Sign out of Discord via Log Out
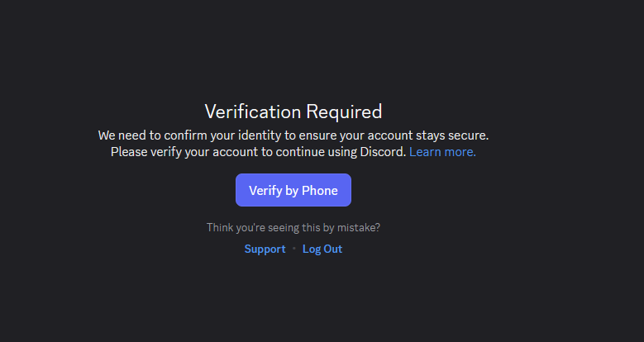Image resolution: width=644 pixels, height=342 pixels. point(322,249)
